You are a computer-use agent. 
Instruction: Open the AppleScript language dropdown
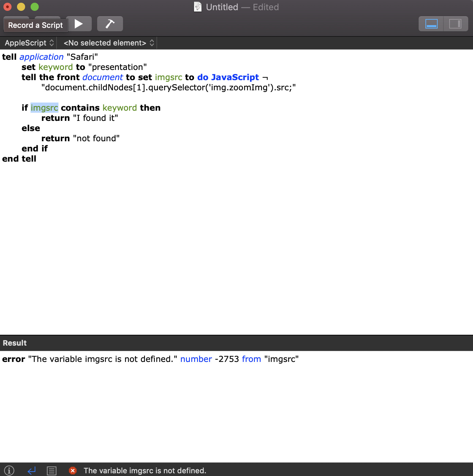(29, 43)
